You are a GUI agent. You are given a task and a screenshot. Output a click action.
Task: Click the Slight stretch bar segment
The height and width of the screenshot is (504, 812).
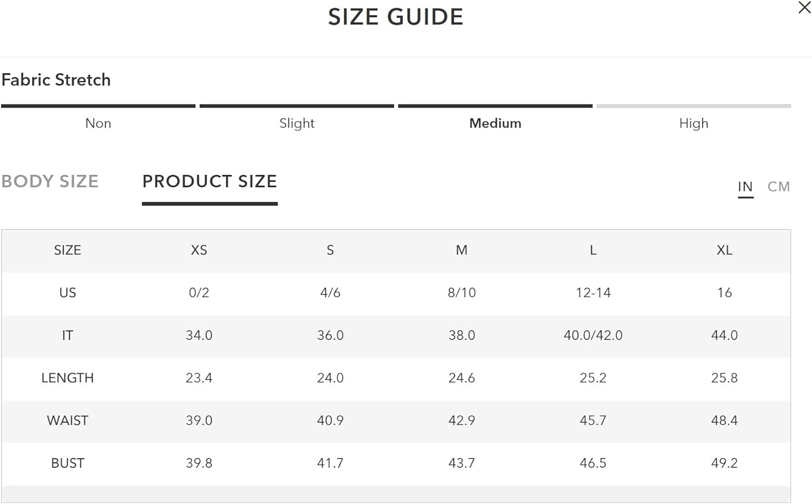click(297, 106)
